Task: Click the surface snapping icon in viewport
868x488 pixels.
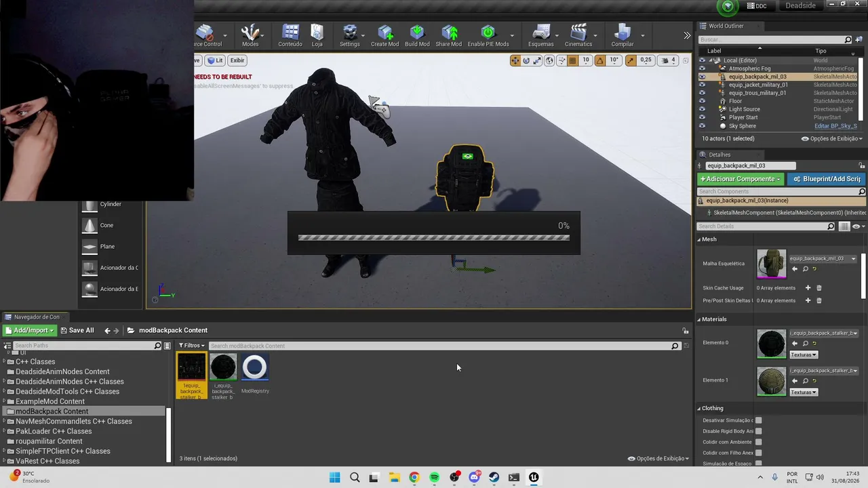Action: (x=561, y=60)
